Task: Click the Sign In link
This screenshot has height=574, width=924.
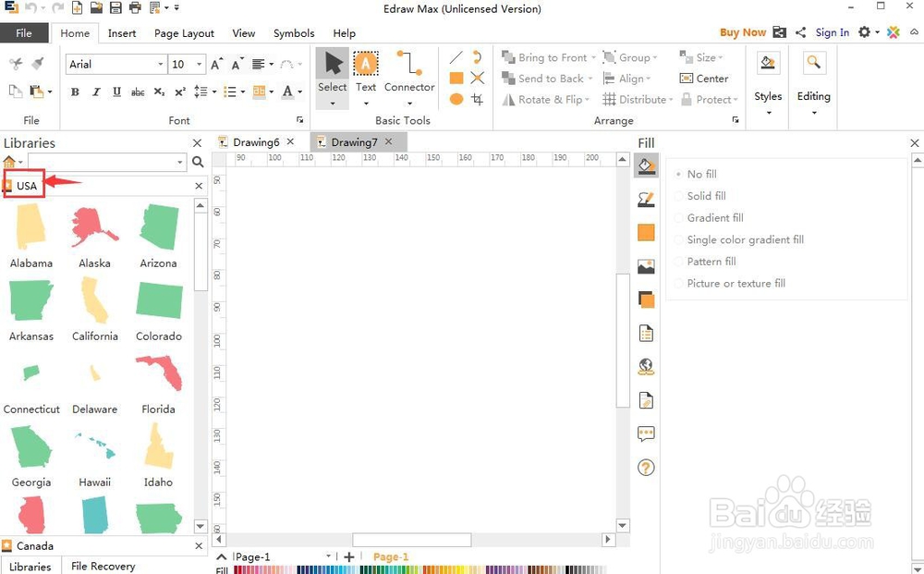Action: 833,32
